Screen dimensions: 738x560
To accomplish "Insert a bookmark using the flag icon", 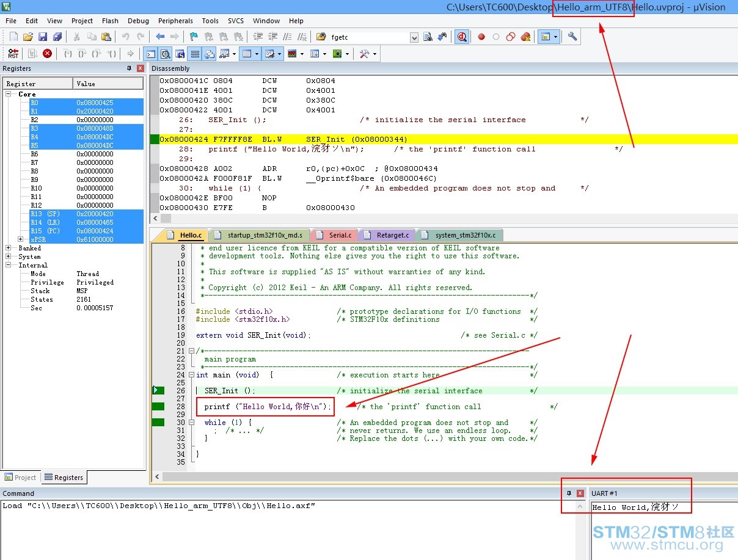I will (x=194, y=37).
